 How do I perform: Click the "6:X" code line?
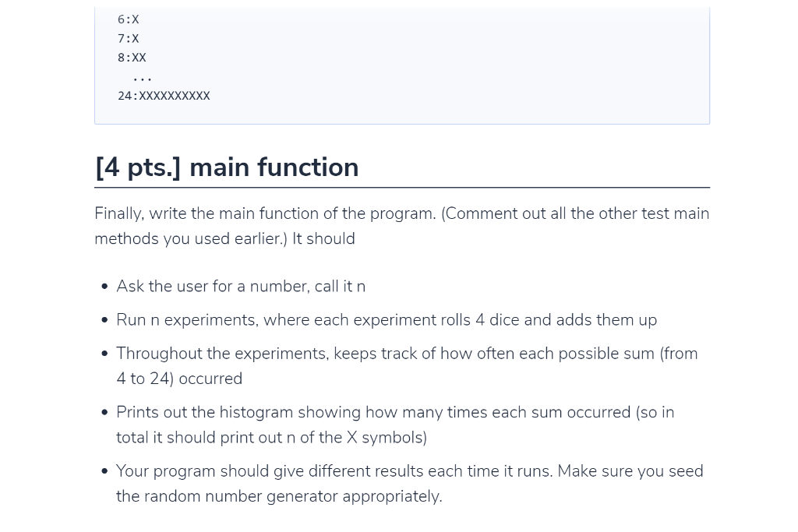(129, 19)
